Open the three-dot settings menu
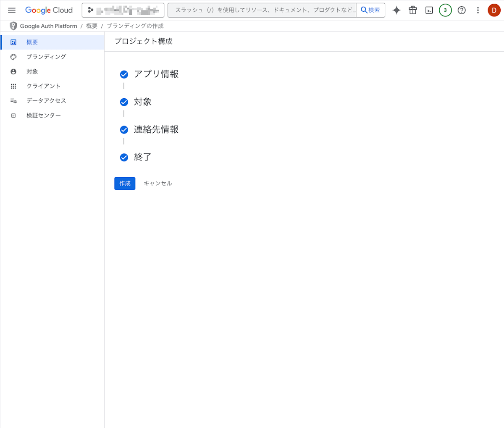504x428 pixels. [x=478, y=10]
